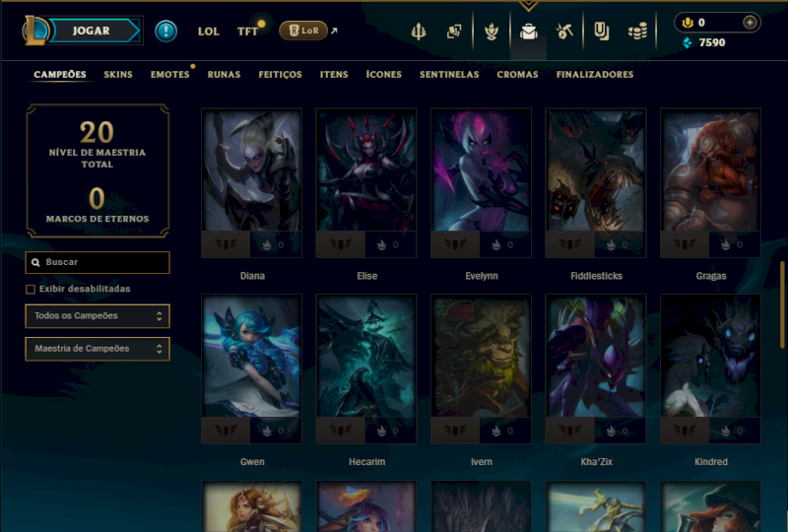The width and height of the screenshot is (788, 532).
Task: Add Riot Points with plus icon
Action: coord(750,23)
